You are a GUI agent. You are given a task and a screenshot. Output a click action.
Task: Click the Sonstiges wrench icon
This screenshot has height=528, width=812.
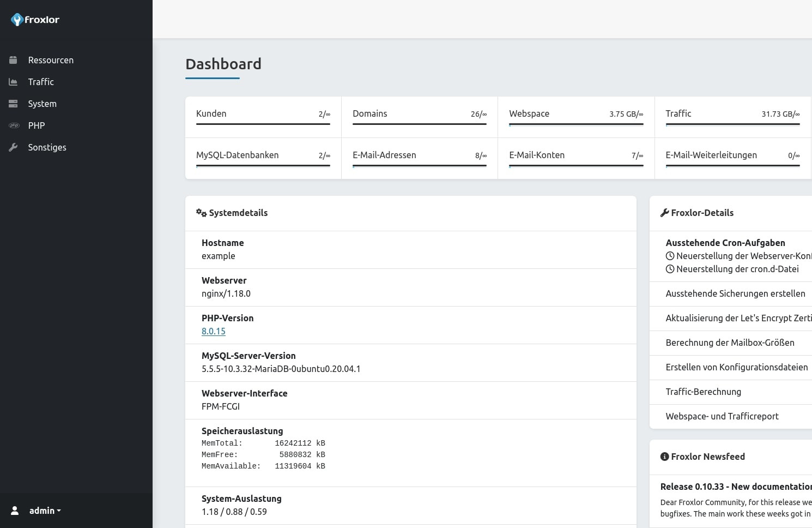pos(13,147)
